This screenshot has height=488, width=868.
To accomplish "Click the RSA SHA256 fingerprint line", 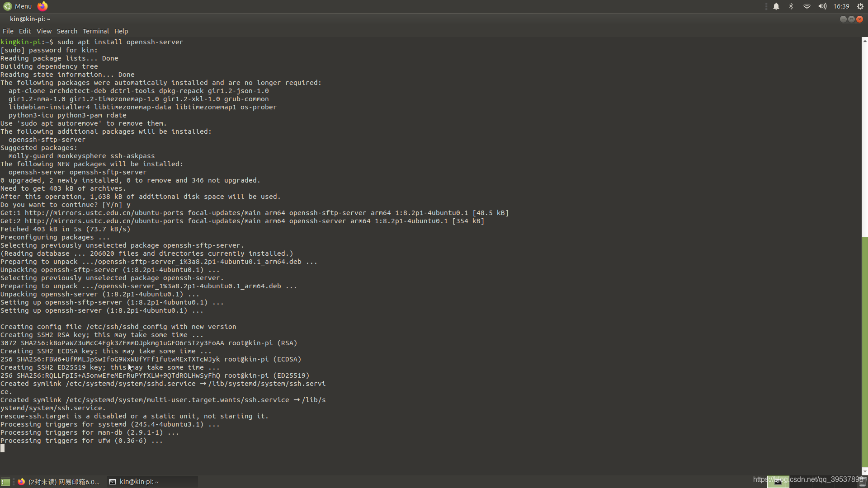I will tap(149, 343).
